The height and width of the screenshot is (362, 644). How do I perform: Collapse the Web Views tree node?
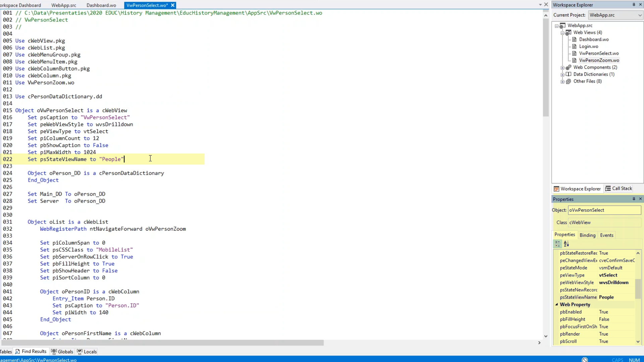562,33
